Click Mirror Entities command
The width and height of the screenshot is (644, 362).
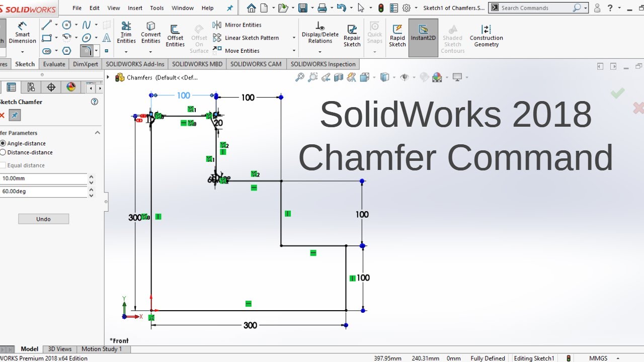(237, 25)
